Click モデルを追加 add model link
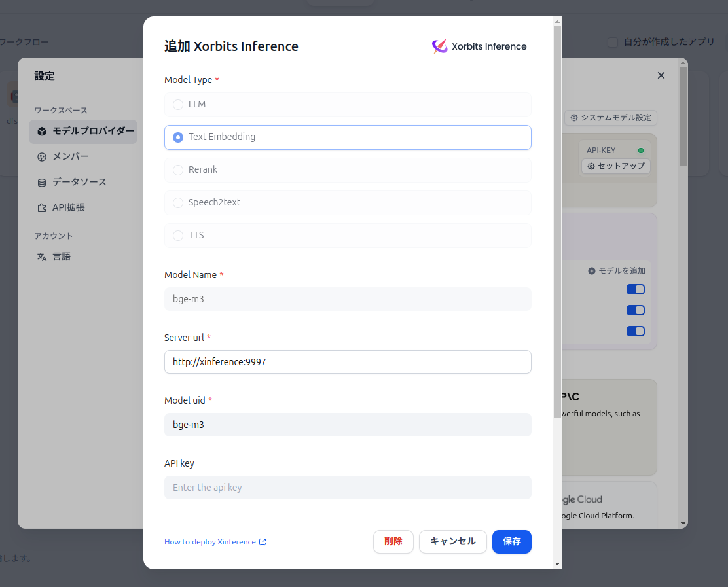 coord(617,270)
